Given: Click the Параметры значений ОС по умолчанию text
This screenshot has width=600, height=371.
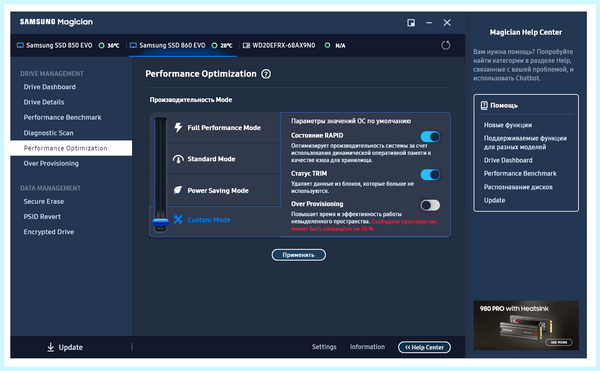Looking at the screenshot, I should pos(351,121).
